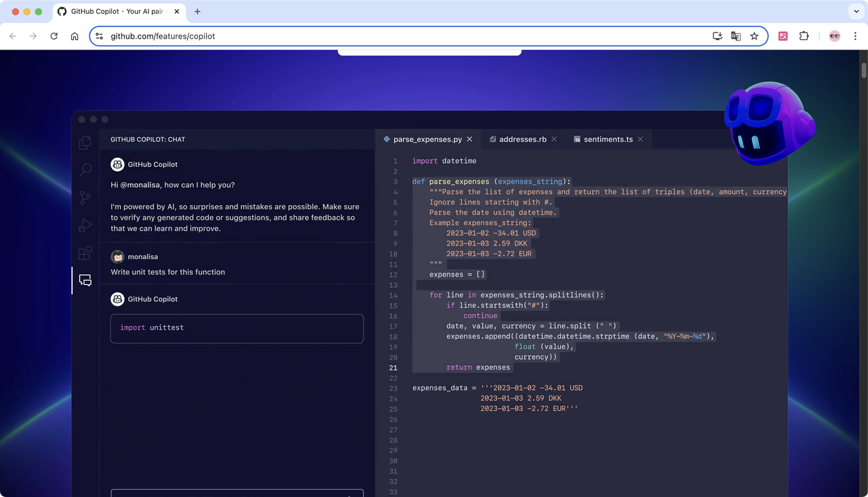Click the 'GITHUB COPILOT: CHAT' panel header
Image resolution: width=868 pixels, height=497 pixels.
148,139
